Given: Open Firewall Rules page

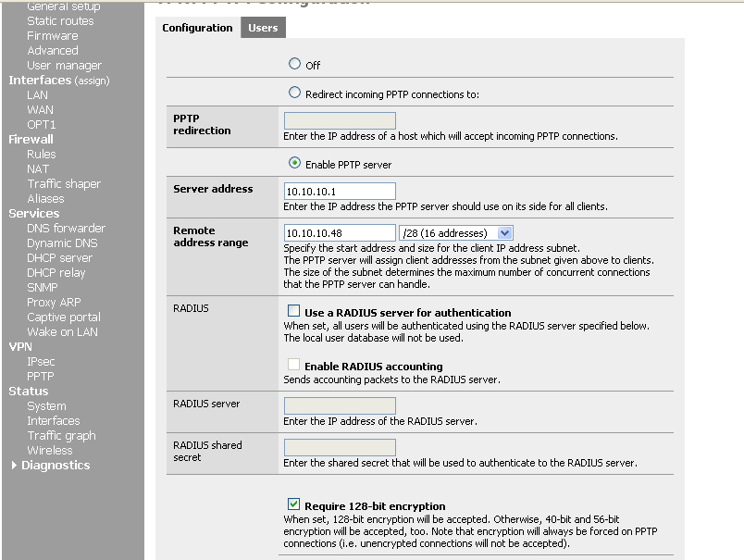Looking at the screenshot, I should (41, 155).
